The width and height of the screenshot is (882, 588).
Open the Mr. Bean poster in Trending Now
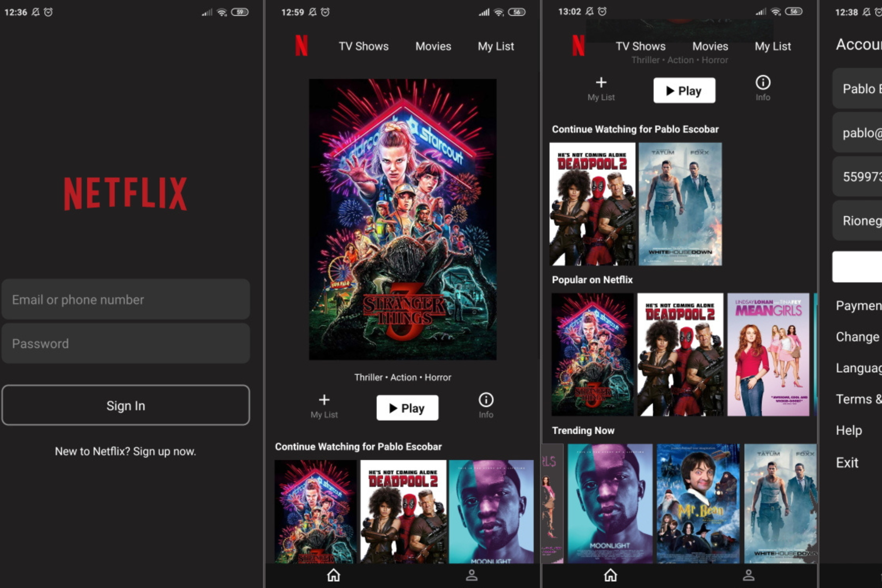click(x=698, y=503)
